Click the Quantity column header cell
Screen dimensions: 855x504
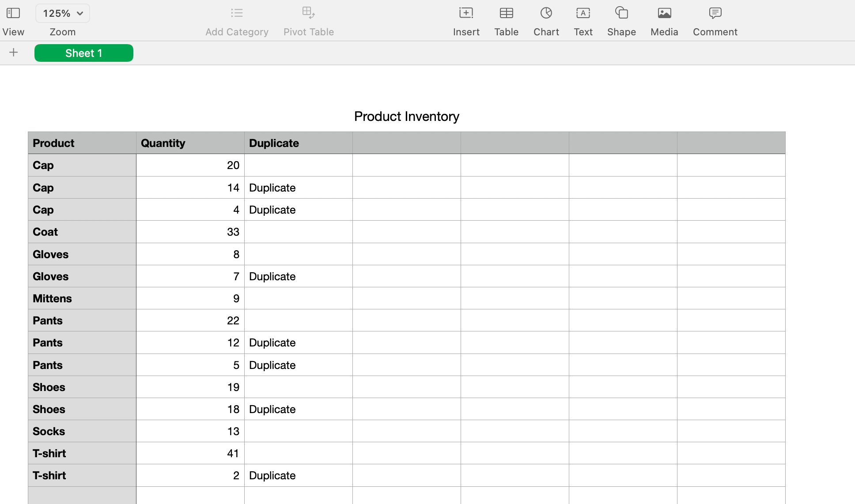[190, 143]
